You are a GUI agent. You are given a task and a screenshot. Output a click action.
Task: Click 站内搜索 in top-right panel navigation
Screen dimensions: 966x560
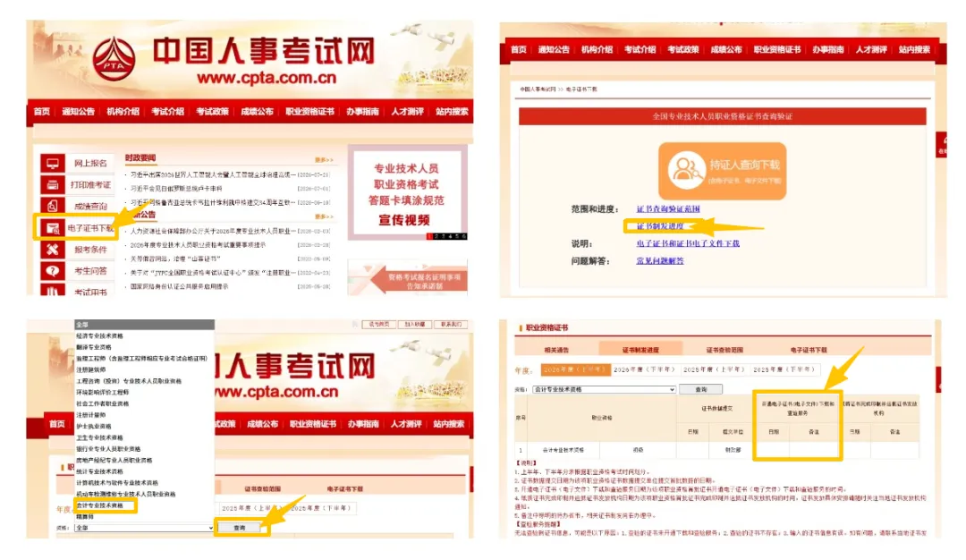click(x=914, y=49)
